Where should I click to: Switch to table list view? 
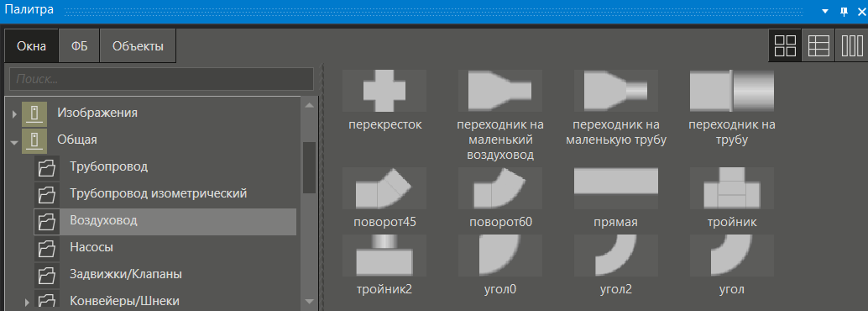[x=818, y=46]
